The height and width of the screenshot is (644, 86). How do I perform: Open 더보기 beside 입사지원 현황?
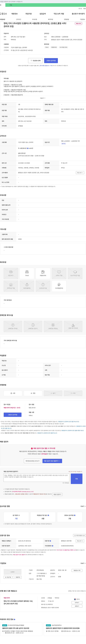pyautogui.click(x=83, y=506)
